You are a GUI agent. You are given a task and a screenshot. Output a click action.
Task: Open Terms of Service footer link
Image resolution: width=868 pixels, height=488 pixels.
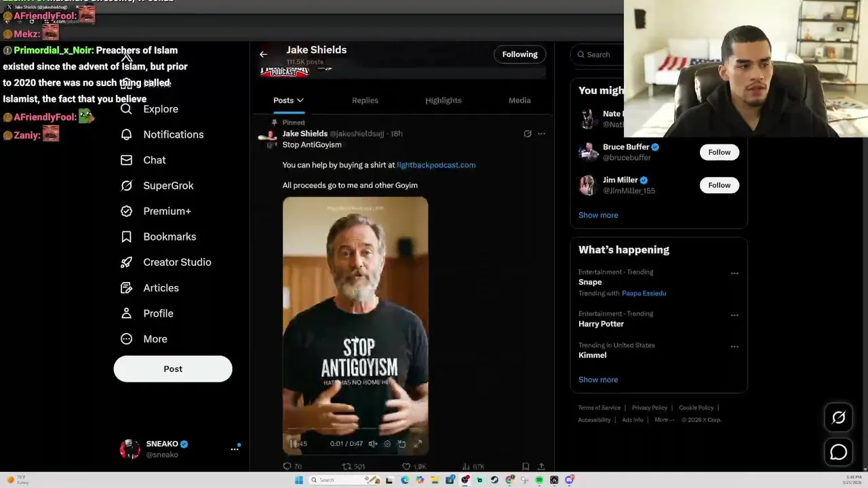[599, 407]
